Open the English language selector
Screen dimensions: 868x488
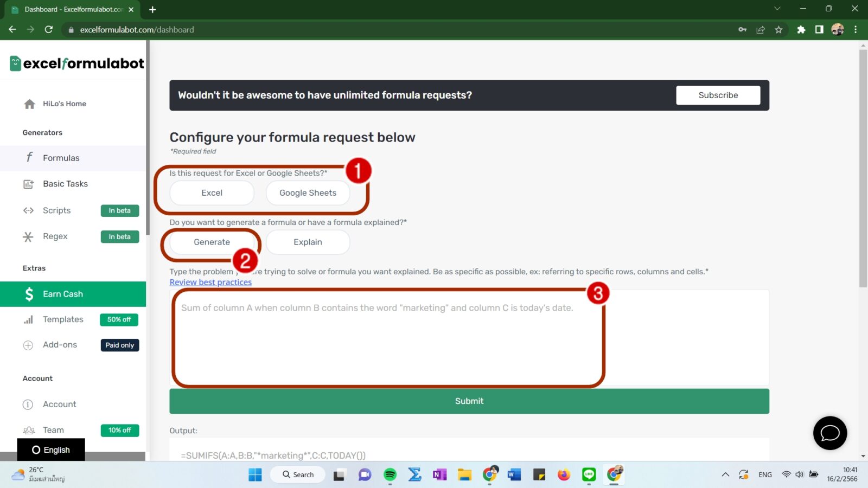51,450
